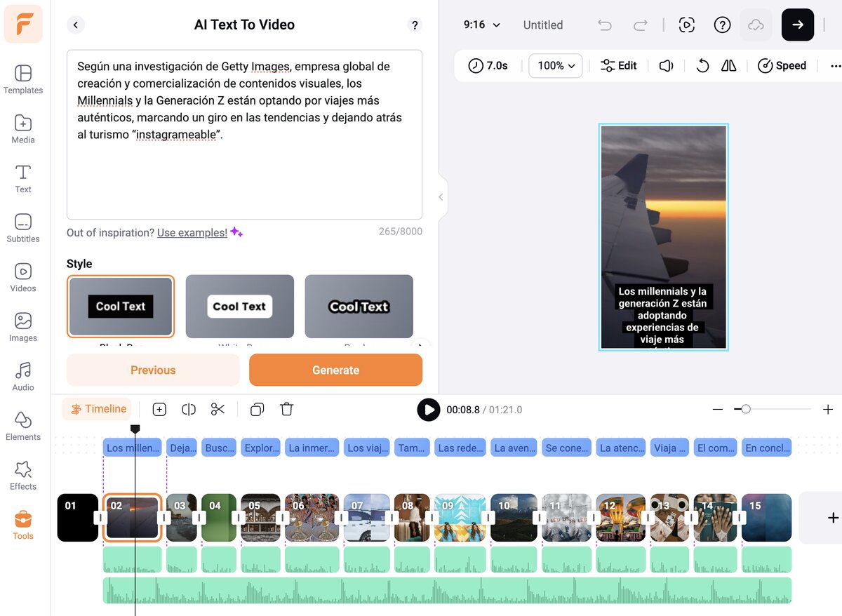Image resolution: width=842 pixels, height=616 pixels.
Task: Click the split clip icon in timeline toolbar
Action: coord(188,410)
